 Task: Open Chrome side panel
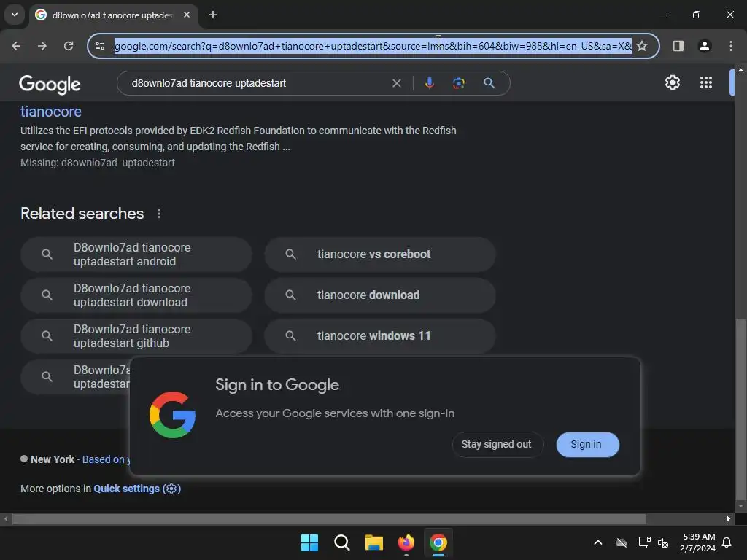tap(678, 46)
